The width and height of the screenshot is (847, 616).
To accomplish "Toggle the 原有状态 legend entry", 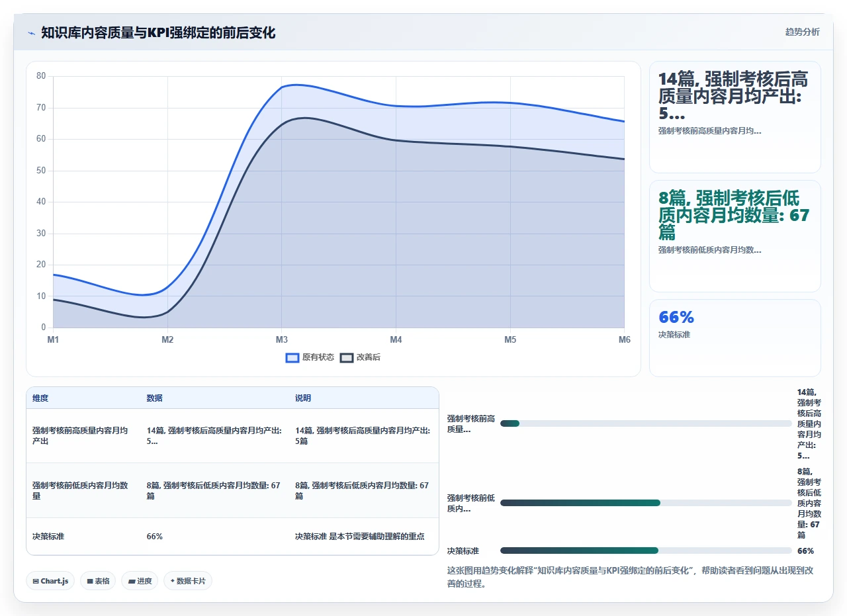I will pos(310,357).
